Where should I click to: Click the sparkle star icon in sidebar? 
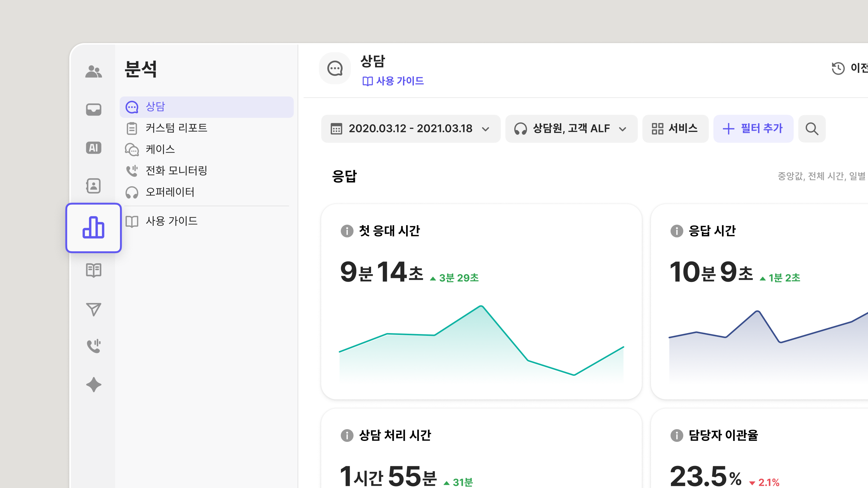(93, 385)
